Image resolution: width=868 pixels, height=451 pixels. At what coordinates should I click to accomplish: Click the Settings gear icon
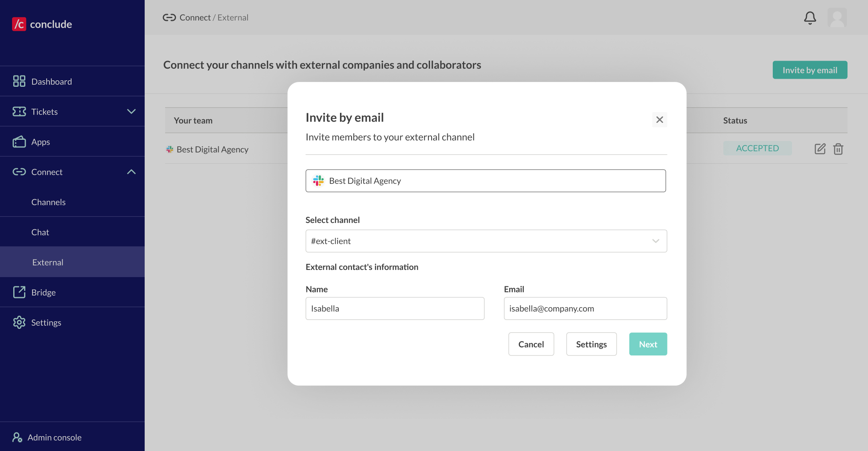(x=19, y=322)
